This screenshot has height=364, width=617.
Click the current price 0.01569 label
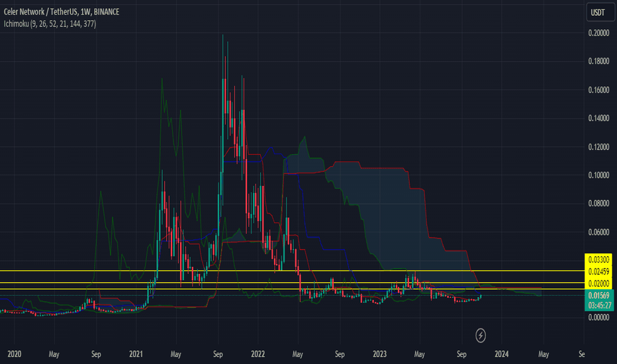point(598,296)
